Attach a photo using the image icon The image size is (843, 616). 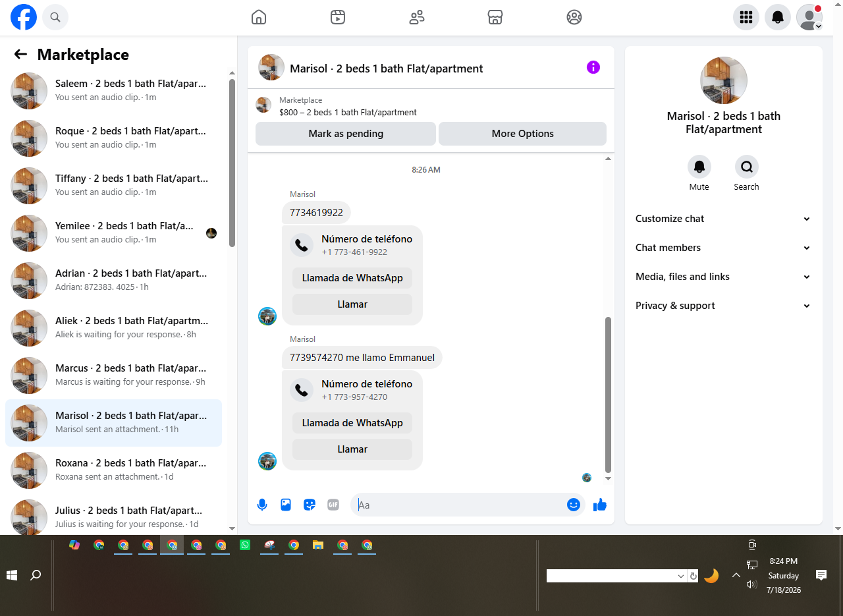point(286,505)
